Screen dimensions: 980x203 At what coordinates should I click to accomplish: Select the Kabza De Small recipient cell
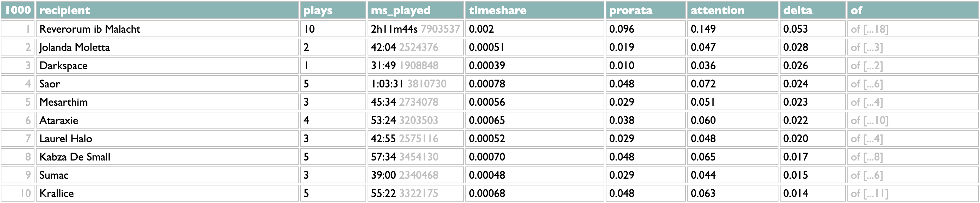167,157
